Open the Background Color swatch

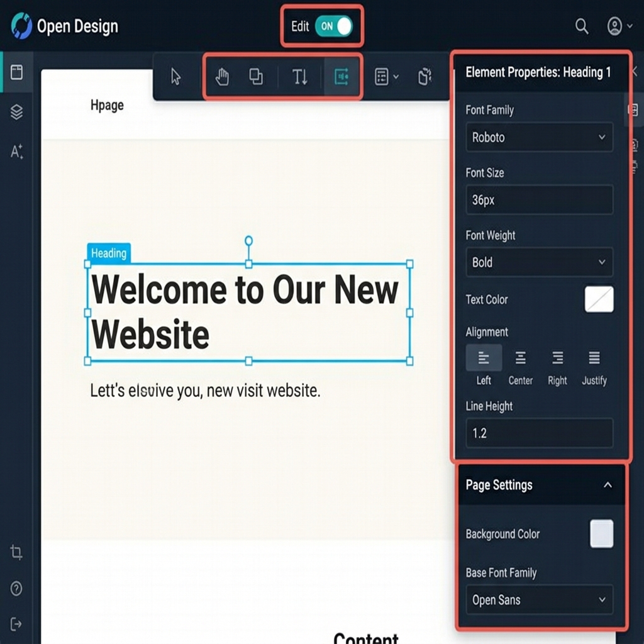[602, 534]
